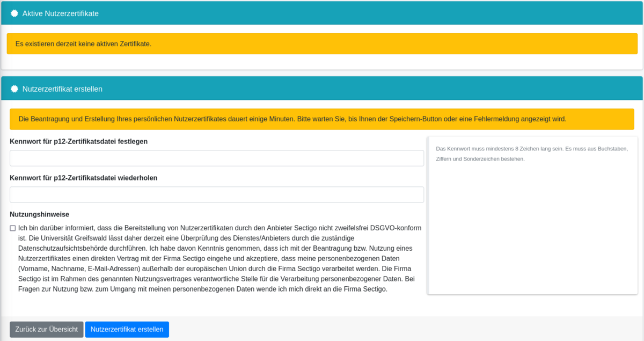The width and height of the screenshot is (644, 341).
Task: Click label 'Kennwort für p12-Zertifikatsdatei wiederholen'
Action: point(83,178)
